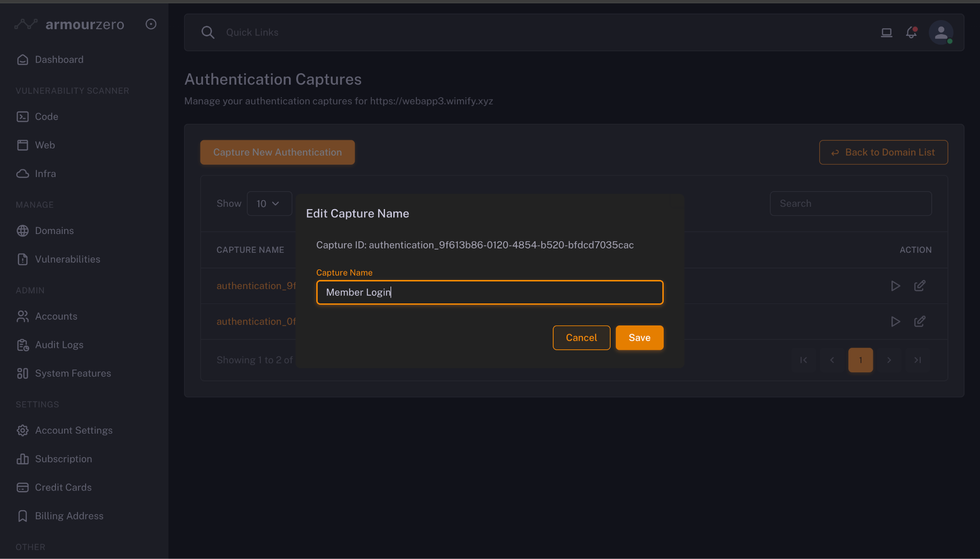The width and height of the screenshot is (980, 559).
Task: Run the first capture play icon
Action: pyautogui.click(x=895, y=286)
